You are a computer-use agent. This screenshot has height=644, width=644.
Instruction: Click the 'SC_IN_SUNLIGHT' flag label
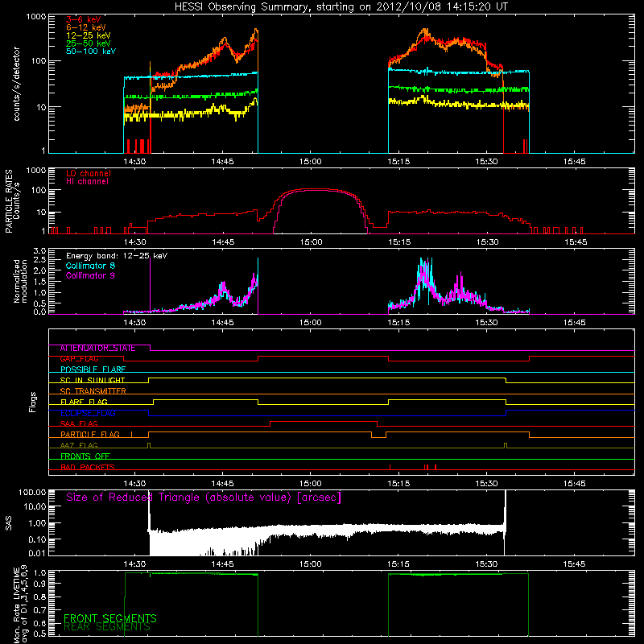93,380
